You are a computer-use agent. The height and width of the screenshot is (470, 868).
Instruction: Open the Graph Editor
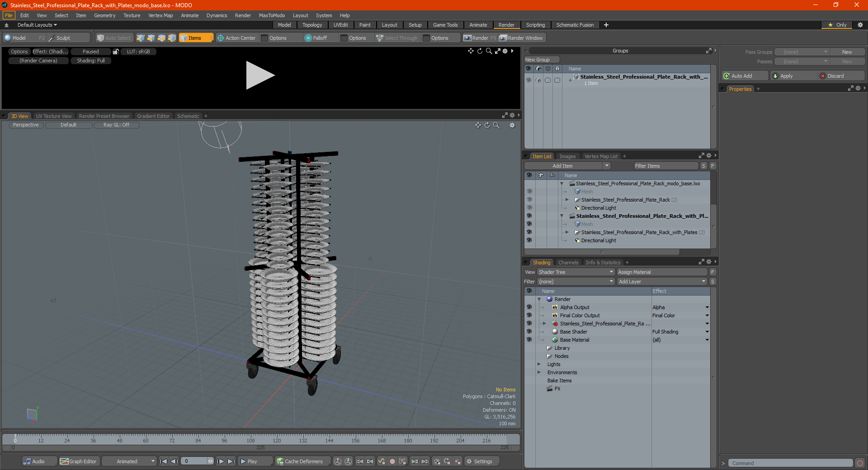tap(79, 461)
